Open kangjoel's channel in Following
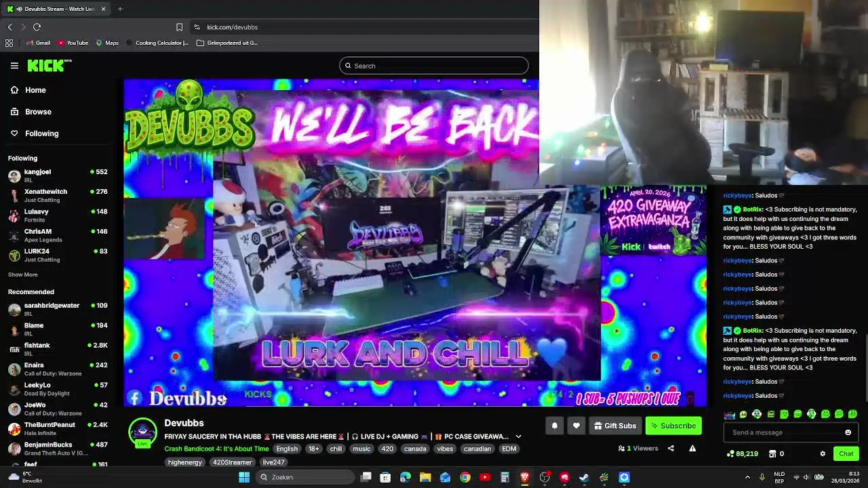Screen dimensions: 868x488 [58, 176]
